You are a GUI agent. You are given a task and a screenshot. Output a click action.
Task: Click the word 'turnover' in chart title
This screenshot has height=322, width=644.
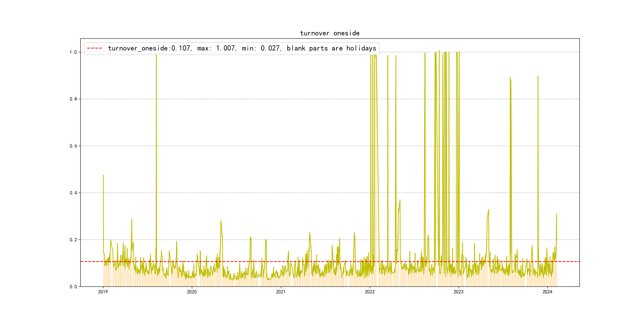point(314,33)
